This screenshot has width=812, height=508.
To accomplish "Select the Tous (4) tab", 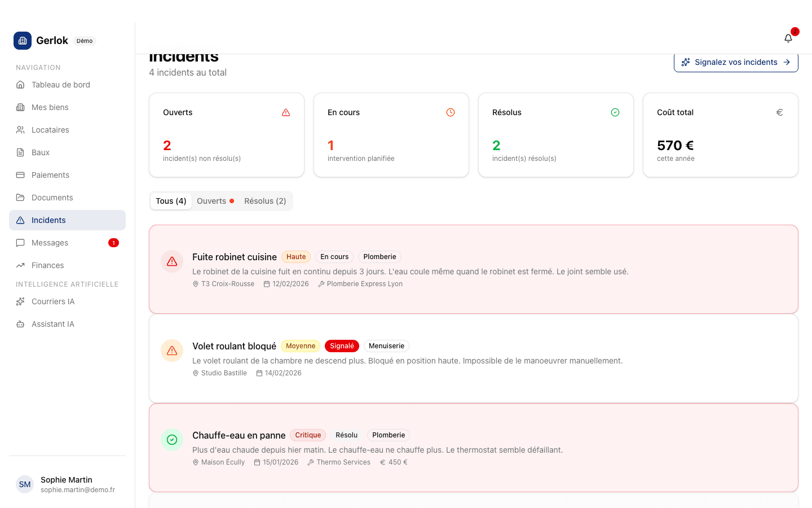I will coord(171,201).
